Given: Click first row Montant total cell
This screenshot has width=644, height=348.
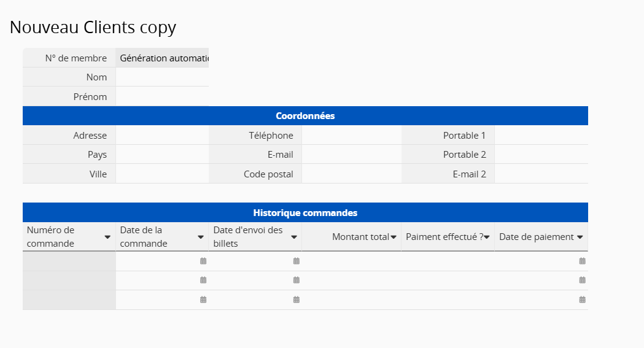Looking at the screenshot, I should pos(351,261).
